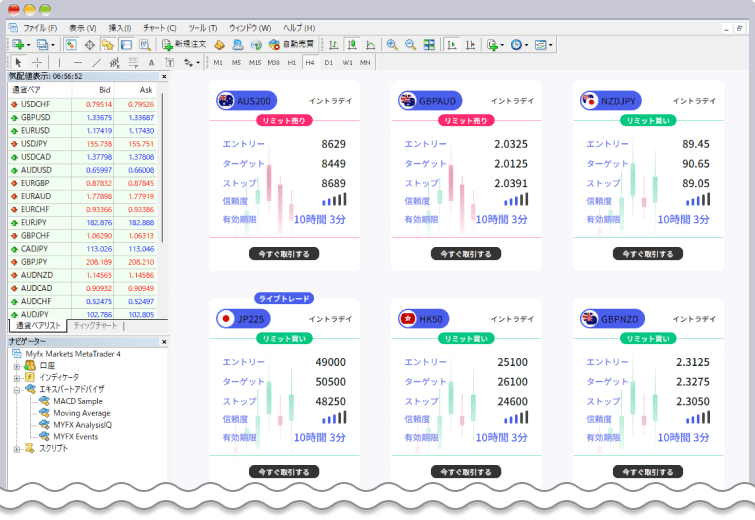755x520 pixels.
Task: Collapse the エキスパートアドバイザ tree node
Action: [x=16, y=389]
